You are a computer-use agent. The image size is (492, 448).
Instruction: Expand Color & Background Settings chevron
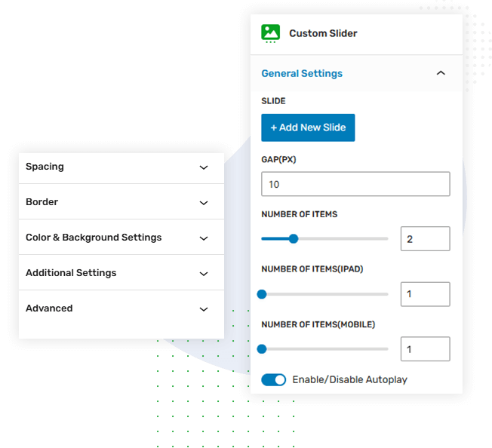coord(203,238)
